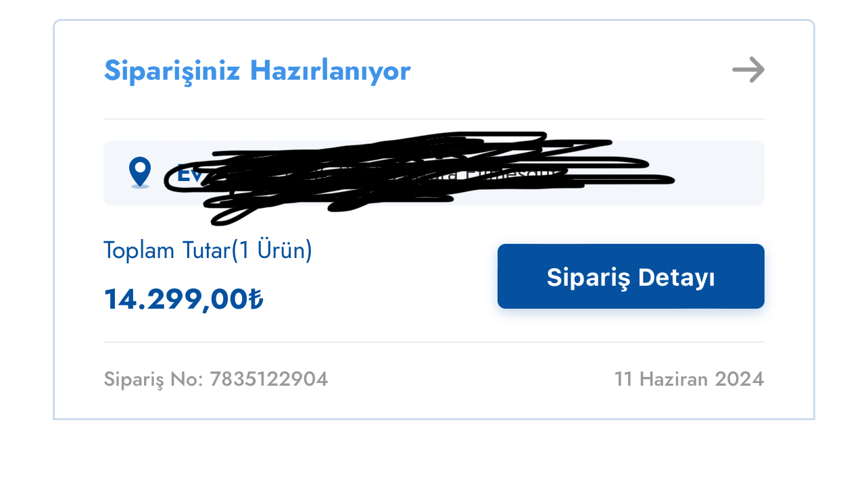
Task: Select the Siparişiniz Hazırlanıyor heading
Action: tap(257, 71)
